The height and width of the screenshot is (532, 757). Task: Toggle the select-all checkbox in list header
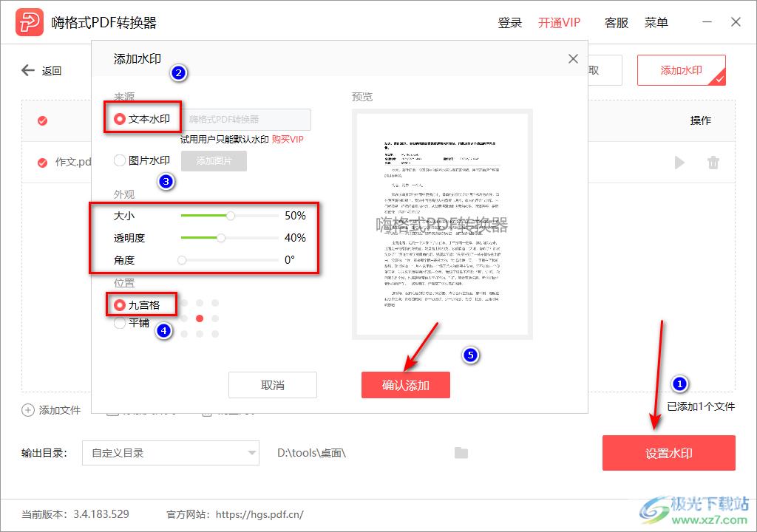click(x=42, y=120)
